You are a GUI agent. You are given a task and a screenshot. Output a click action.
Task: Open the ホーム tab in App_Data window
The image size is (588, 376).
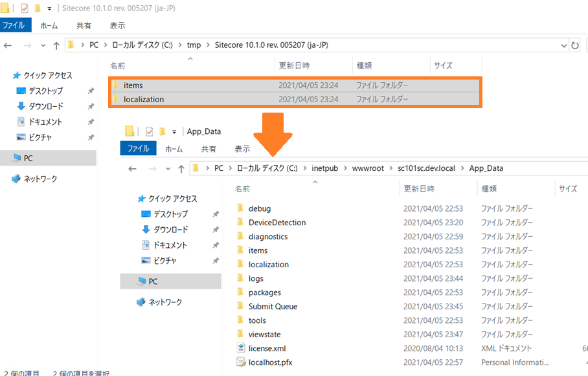click(174, 149)
